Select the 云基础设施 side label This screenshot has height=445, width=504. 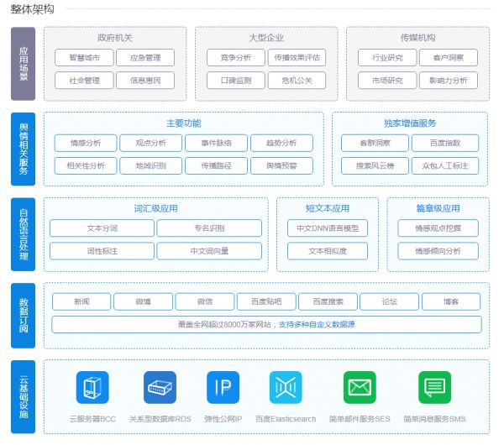24,397
